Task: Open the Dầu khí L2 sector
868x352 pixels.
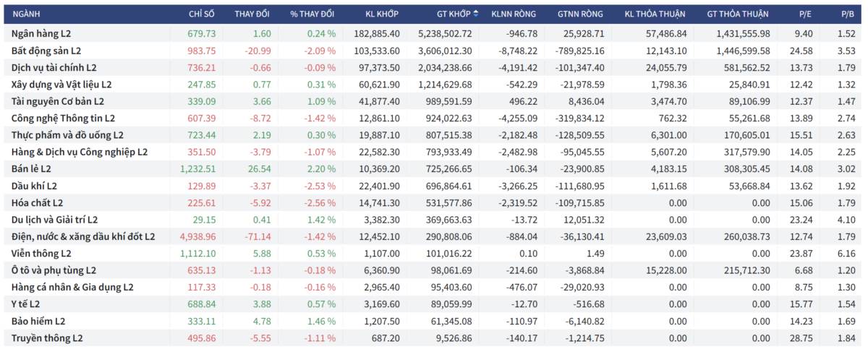Action: coord(434,186)
